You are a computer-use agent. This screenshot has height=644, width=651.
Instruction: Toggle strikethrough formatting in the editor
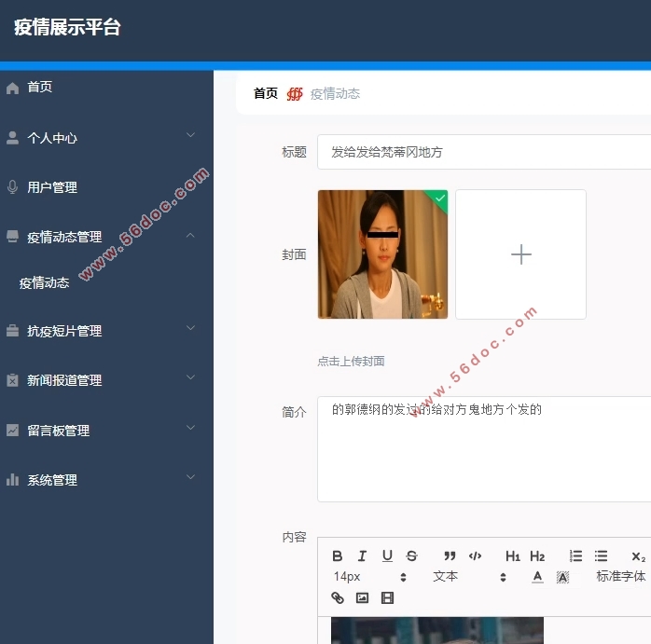[x=411, y=555]
